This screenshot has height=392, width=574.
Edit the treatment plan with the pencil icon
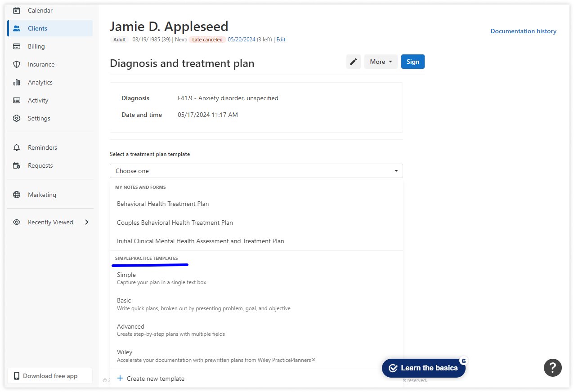click(353, 62)
